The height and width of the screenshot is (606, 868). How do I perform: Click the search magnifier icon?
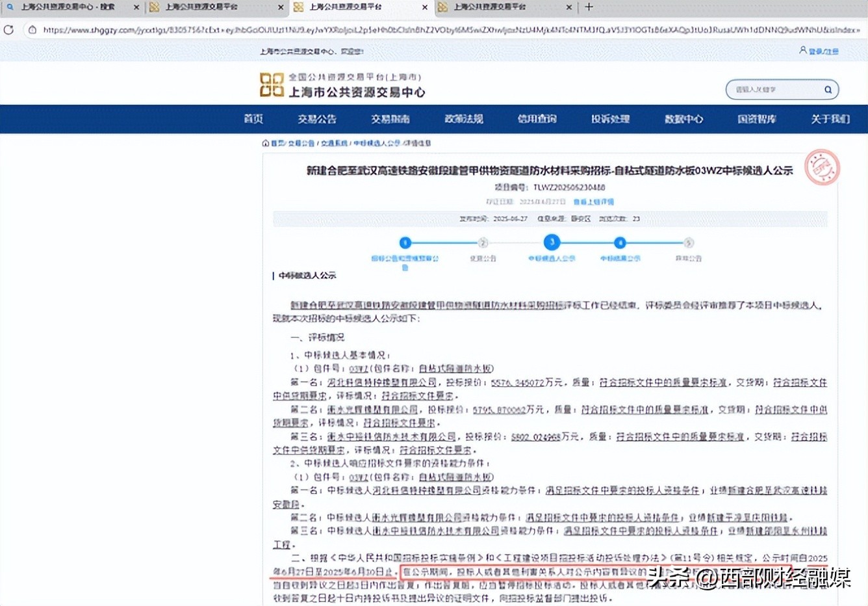[x=828, y=89]
